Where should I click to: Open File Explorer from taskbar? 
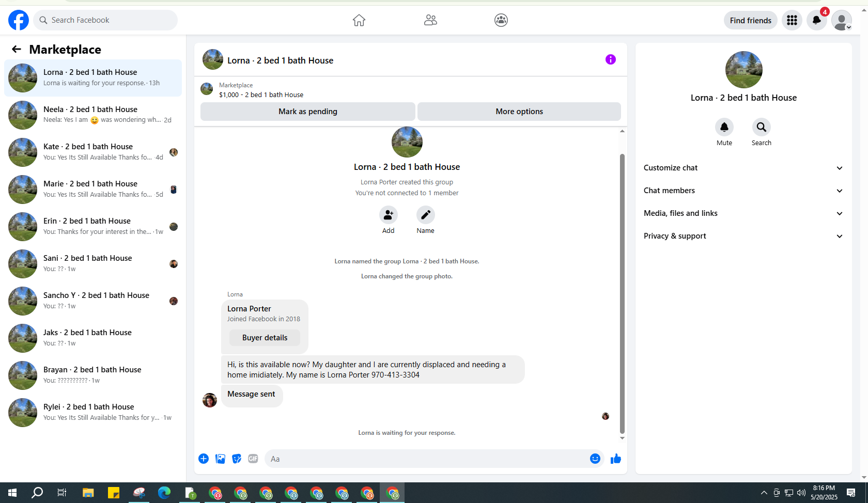pos(88,493)
